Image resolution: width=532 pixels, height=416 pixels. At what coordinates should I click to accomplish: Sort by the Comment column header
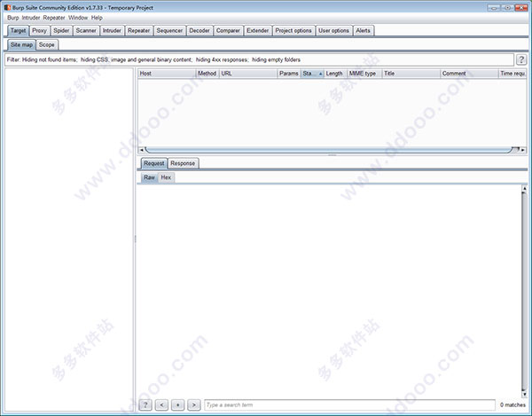[x=469, y=74]
